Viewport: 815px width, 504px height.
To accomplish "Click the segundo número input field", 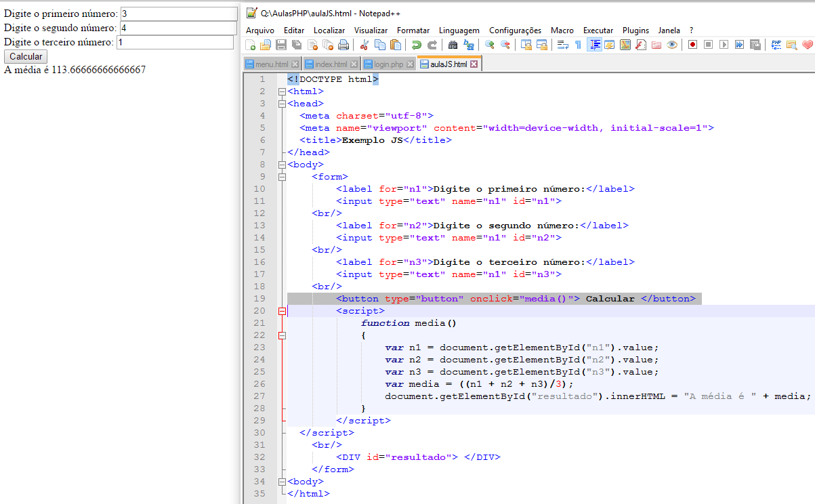I will coord(178,28).
